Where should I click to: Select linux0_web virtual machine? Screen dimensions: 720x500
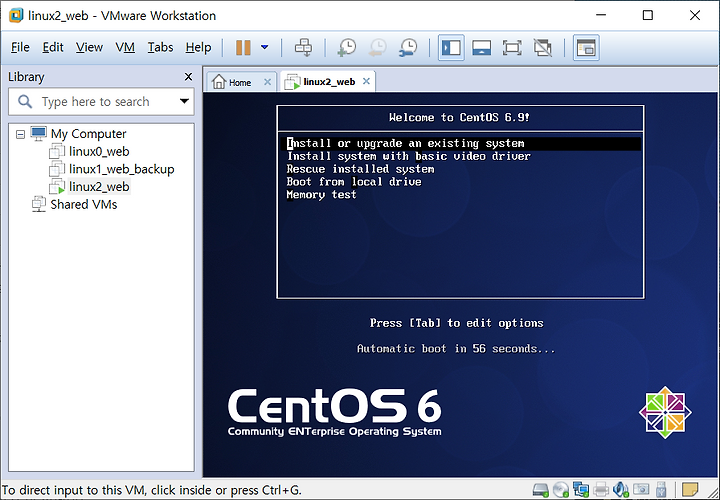point(99,152)
